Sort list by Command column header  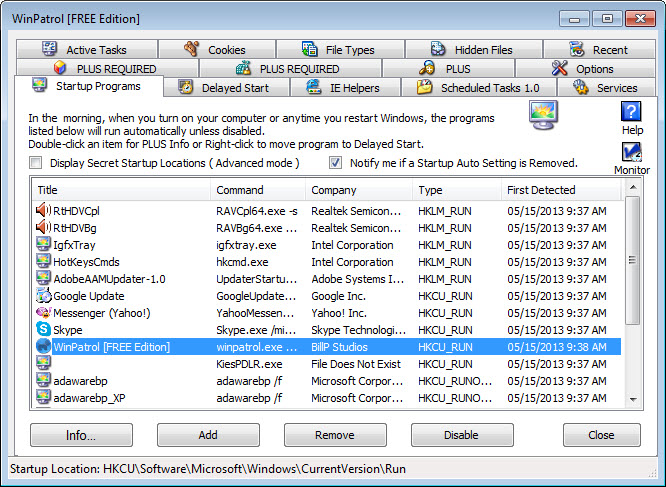[258, 190]
